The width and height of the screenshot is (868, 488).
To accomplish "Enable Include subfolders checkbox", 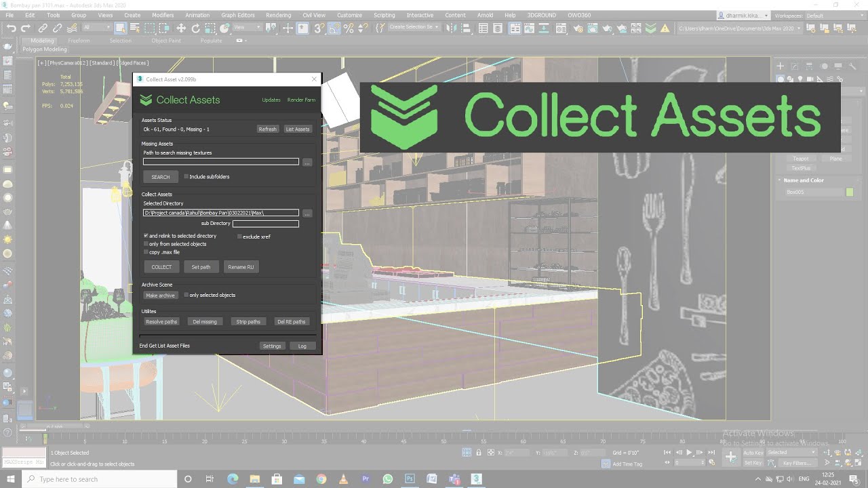I will coord(186,177).
